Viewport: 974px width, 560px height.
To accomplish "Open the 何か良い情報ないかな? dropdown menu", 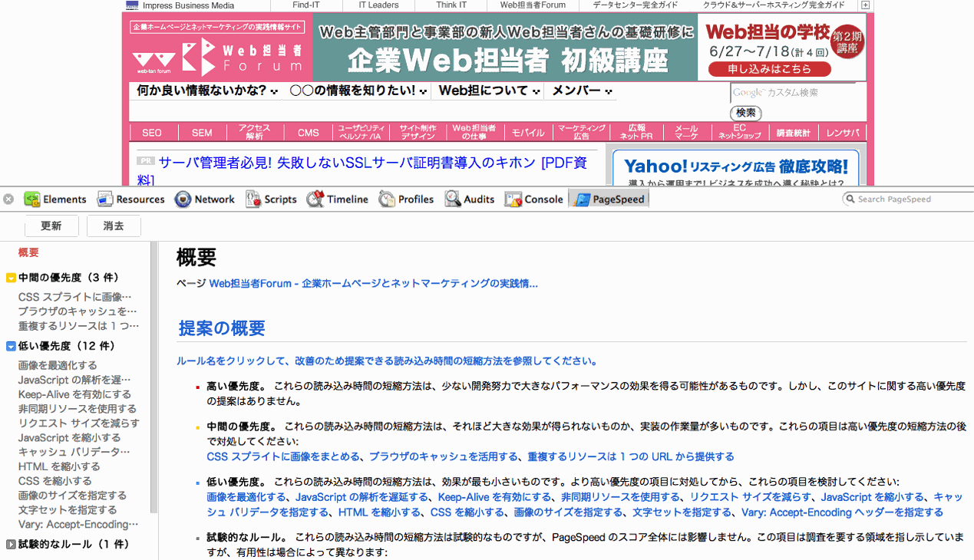I will point(206,91).
